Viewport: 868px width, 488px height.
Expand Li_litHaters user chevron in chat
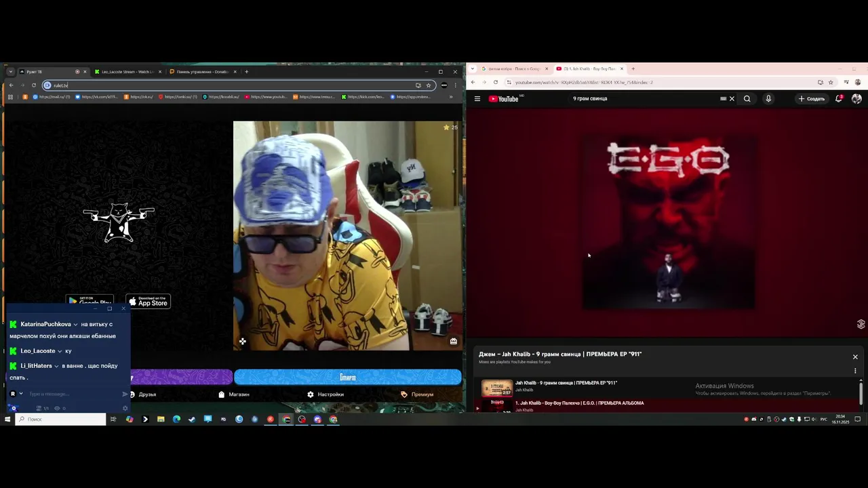click(x=56, y=366)
